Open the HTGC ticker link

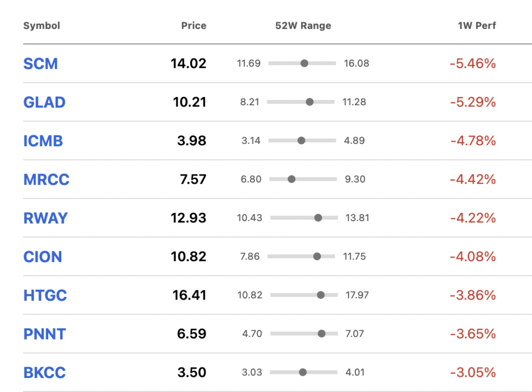pyautogui.click(x=45, y=296)
